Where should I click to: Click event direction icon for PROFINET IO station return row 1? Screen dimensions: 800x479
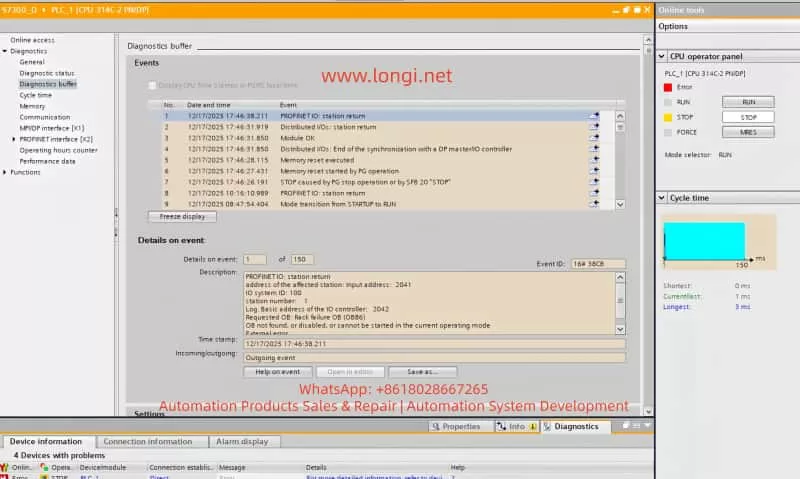pos(594,116)
